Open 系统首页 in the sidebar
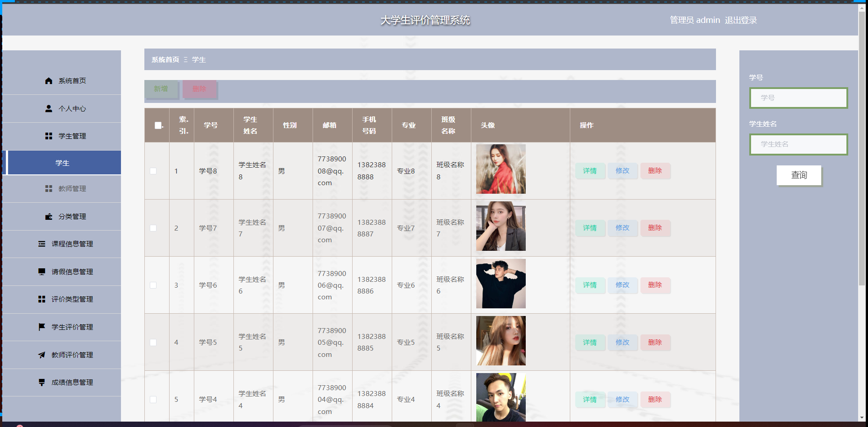The height and width of the screenshot is (427, 868). click(x=62, y=81)
